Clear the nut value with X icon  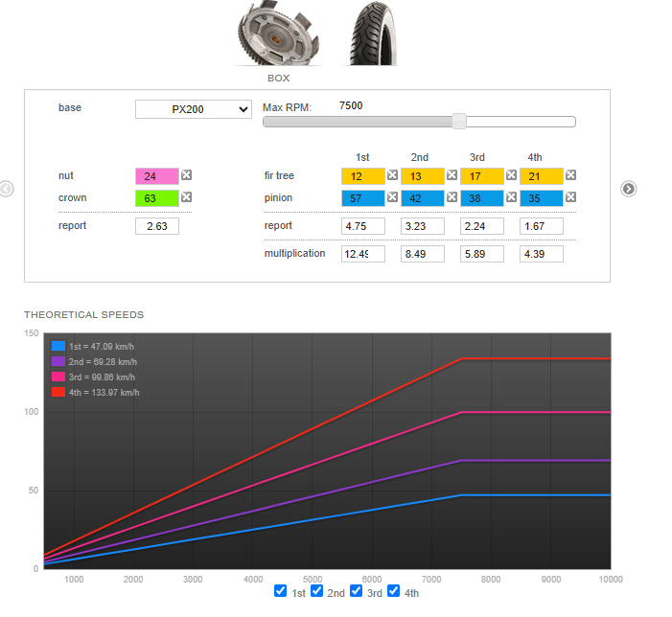click(x=187, y=175)
